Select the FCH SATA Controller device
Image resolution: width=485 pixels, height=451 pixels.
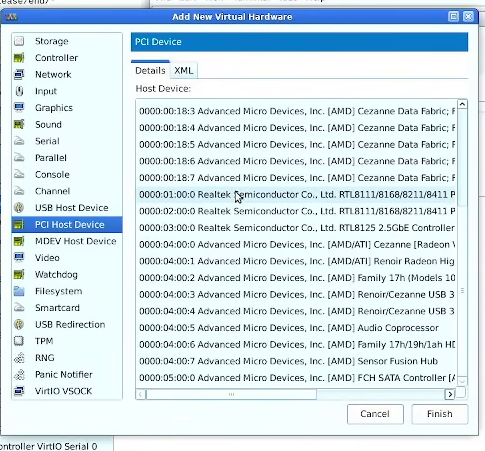click(297, 378)
